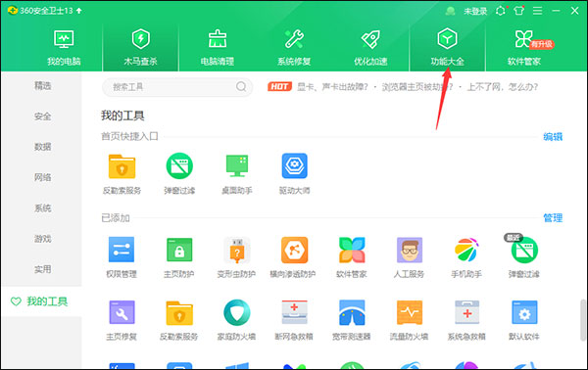Select 系统 category in sidebar
The height and width of the screenshot is (370, 588).
point(43,208)
